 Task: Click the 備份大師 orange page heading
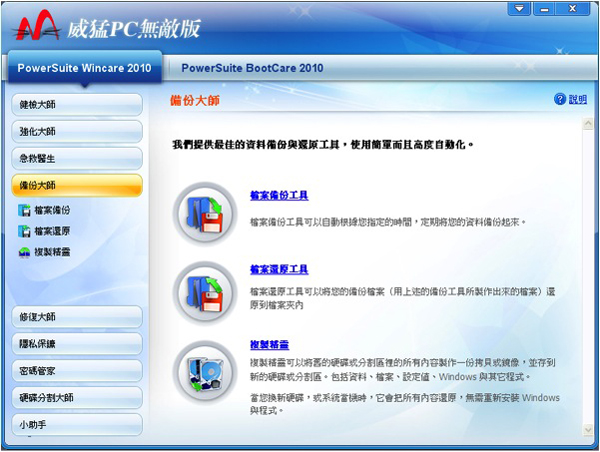pyautogui.click(x=195, y=101)
